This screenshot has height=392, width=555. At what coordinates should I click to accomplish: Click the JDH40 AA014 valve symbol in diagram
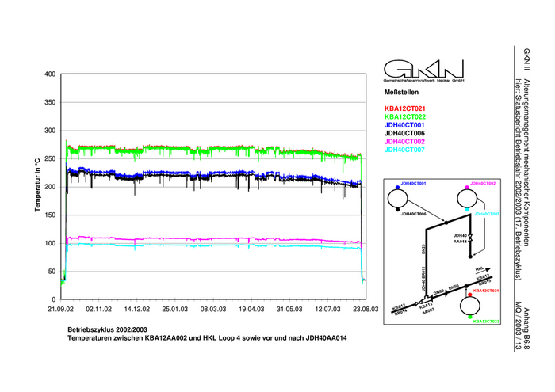[470, 237]
